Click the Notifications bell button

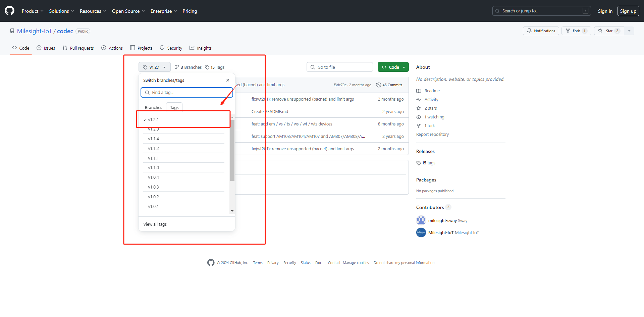click(541, 31)
